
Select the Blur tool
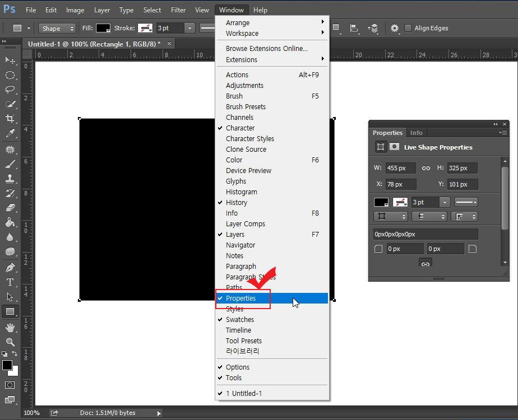pos(10,237)
